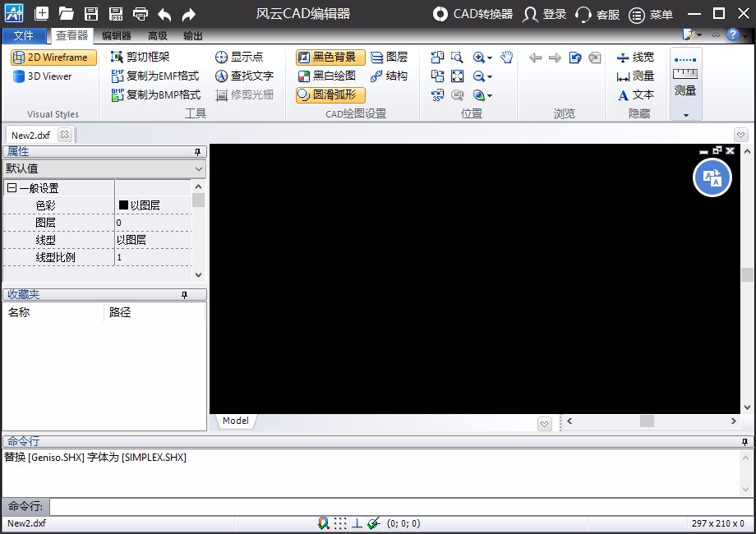
Task: Click the Layers (图层) tool
Action: click(x=389, y=58)
